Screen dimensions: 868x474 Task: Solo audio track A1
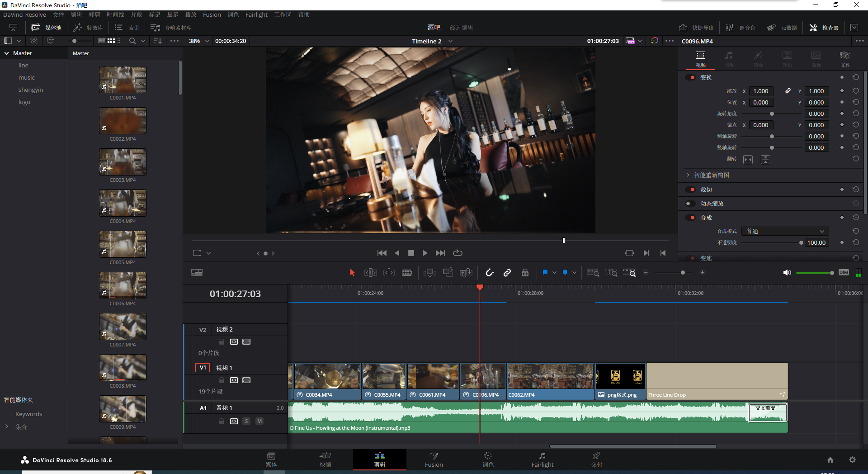click(246, 421)
